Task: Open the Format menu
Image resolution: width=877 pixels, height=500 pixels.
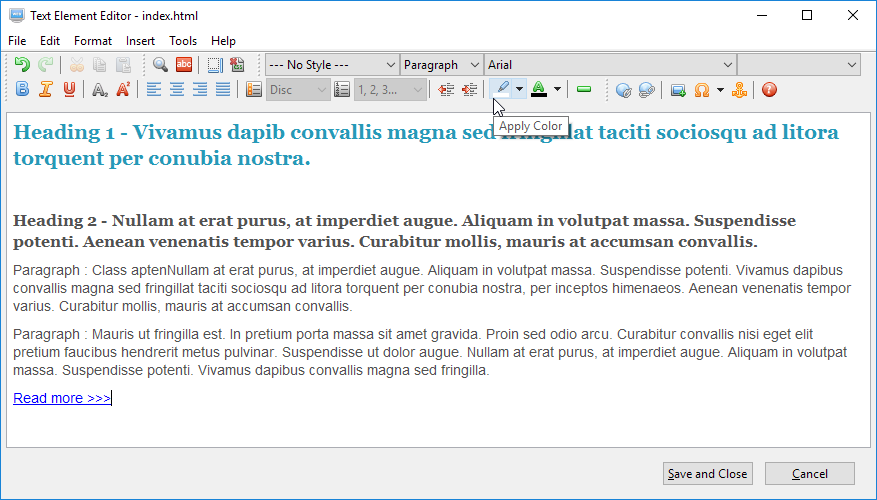Action: point(93,41)
